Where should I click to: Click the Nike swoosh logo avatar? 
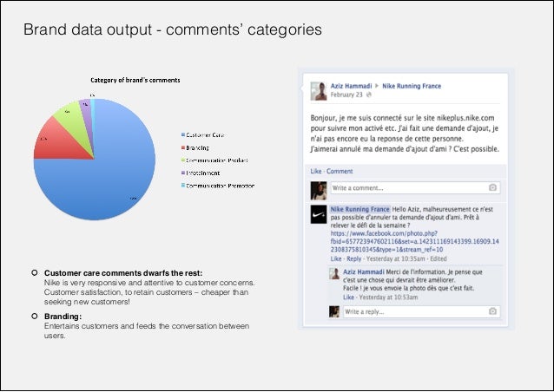[319, 214]
